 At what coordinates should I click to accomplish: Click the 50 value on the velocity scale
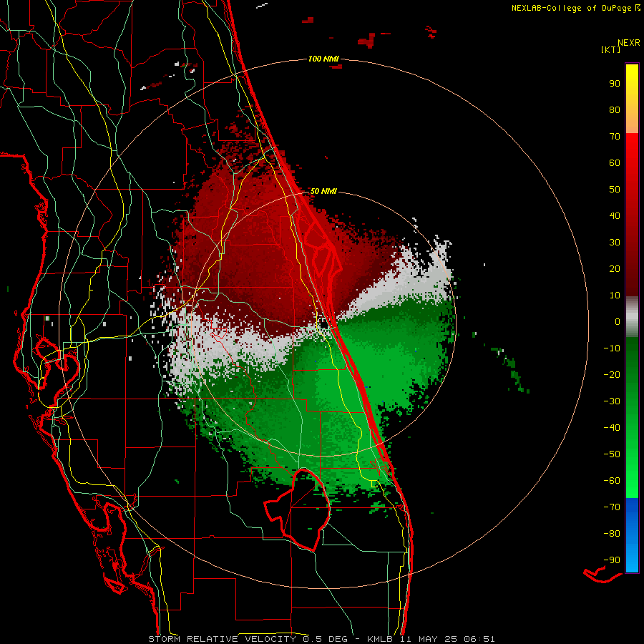point(615,190)
